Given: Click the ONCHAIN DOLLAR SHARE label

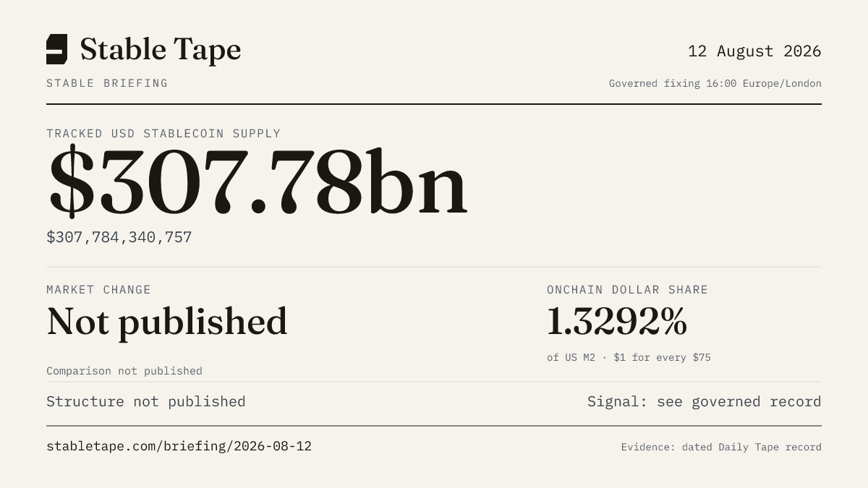Looking at the screenshot, I should click(x=627, y=290).
